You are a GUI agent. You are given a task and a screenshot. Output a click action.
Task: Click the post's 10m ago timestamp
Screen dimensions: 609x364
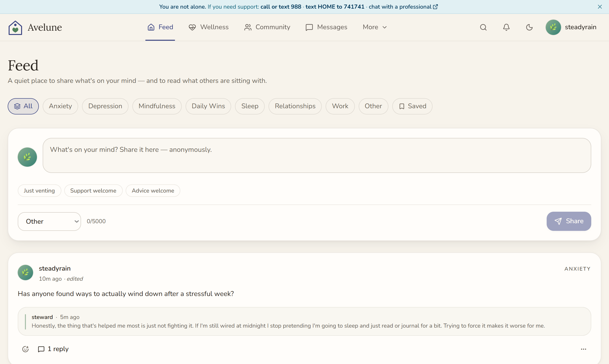[x=50, y=279]
